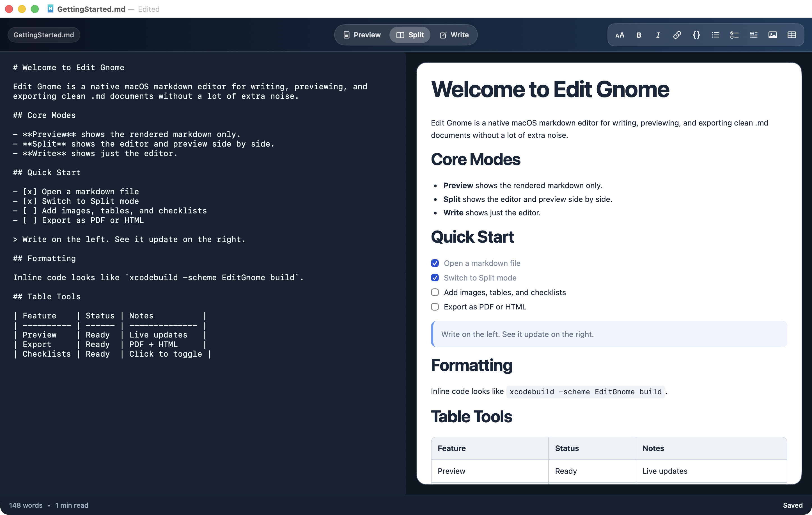Click the 'Saved' status indicator
Image resolution: width=812 pixels, height=515 pixels.
click(x=792, y=505)
